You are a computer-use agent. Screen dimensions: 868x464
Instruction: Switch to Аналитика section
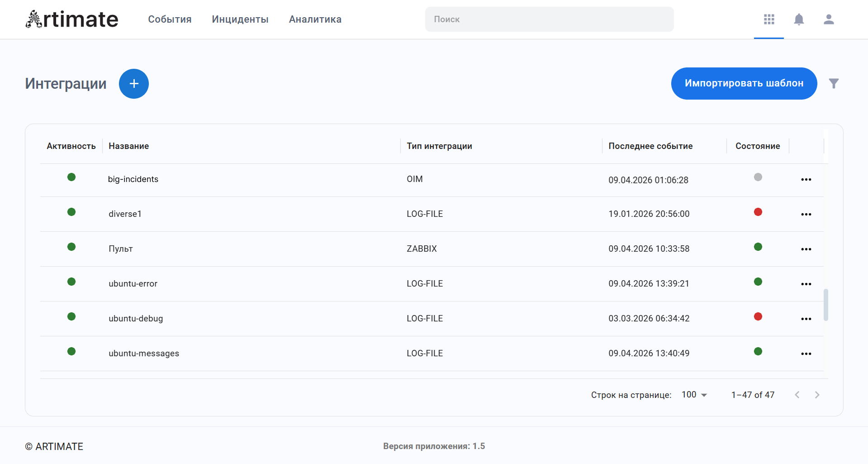[x=315, y=19]
